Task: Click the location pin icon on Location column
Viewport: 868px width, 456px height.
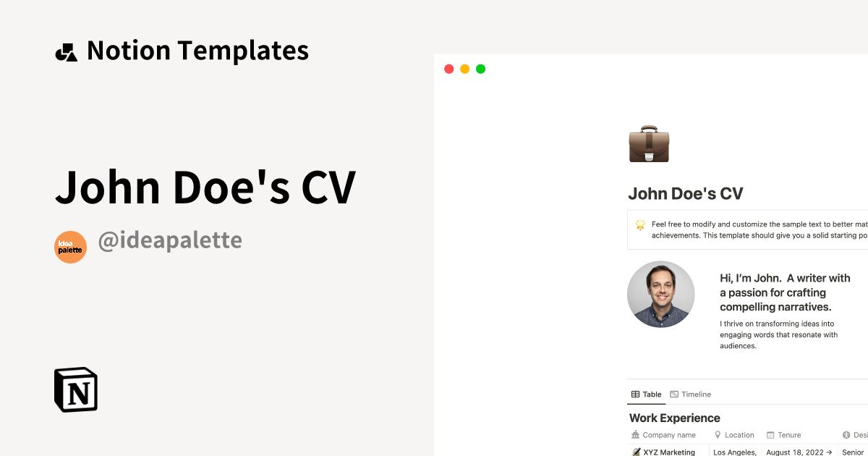Action: [x=718, y=435]
